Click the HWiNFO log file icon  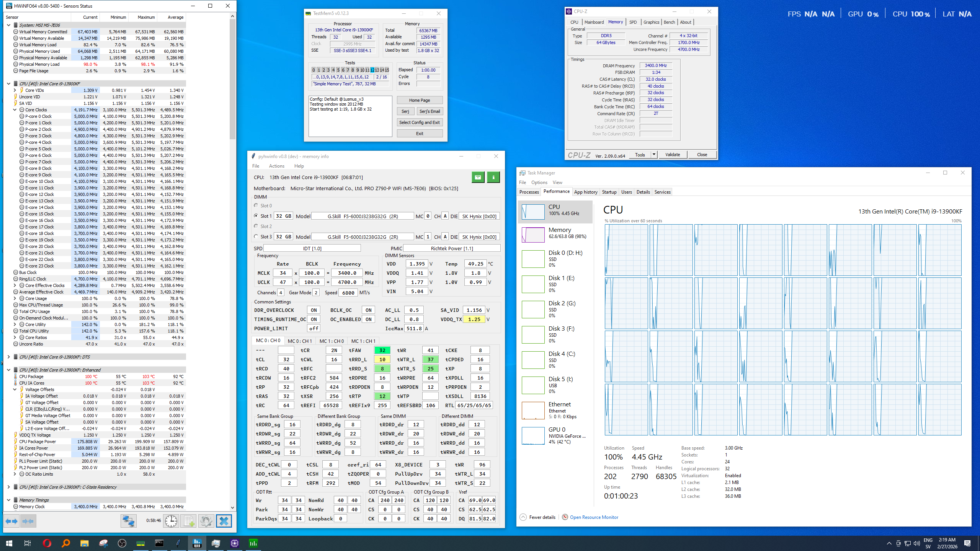189,521
